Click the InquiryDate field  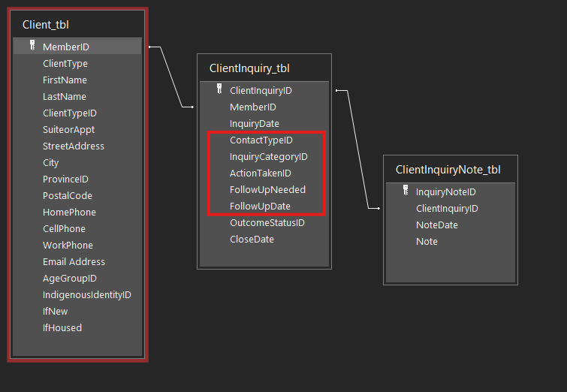coord(254,124)
